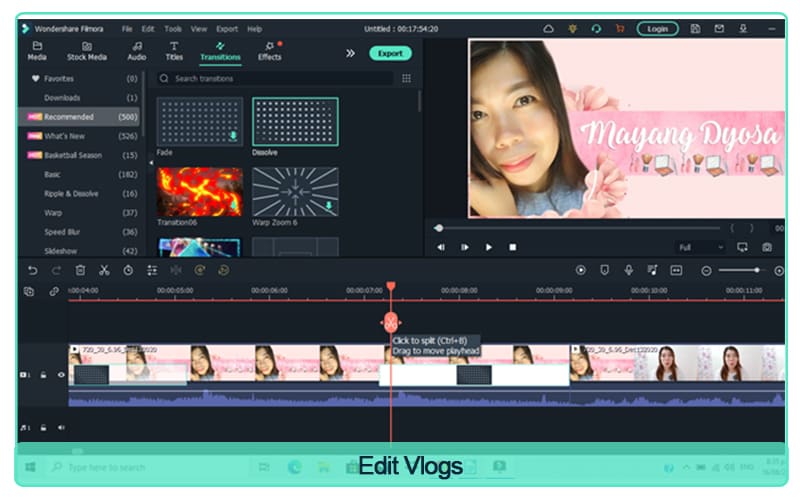The width and height of the screenshot is (800, 498).
Task: Open the shopping cart icon
Action: [620, 29]
